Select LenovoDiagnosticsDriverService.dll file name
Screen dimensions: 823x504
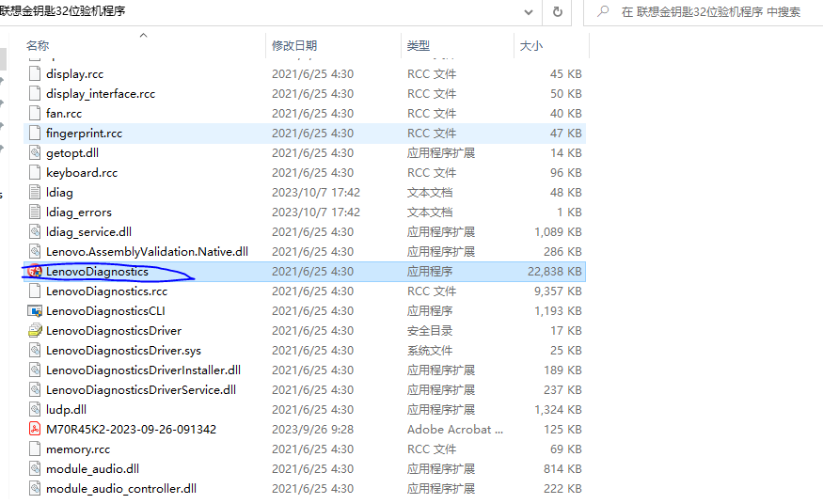pos(141,390)
